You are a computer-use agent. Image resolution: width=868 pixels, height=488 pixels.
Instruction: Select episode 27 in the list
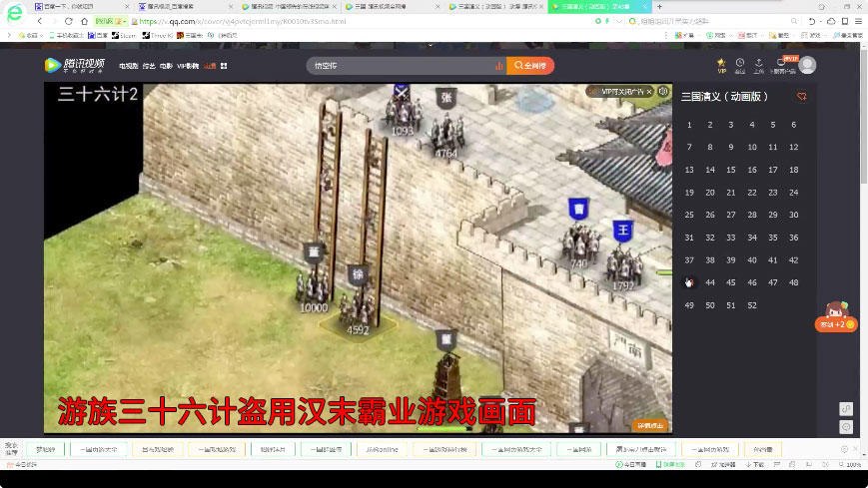coord(731,215)
